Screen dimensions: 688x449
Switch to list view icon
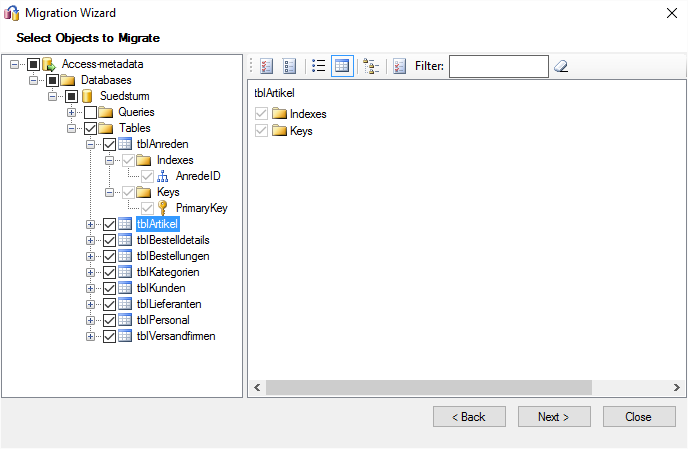(x=319, y=66)
